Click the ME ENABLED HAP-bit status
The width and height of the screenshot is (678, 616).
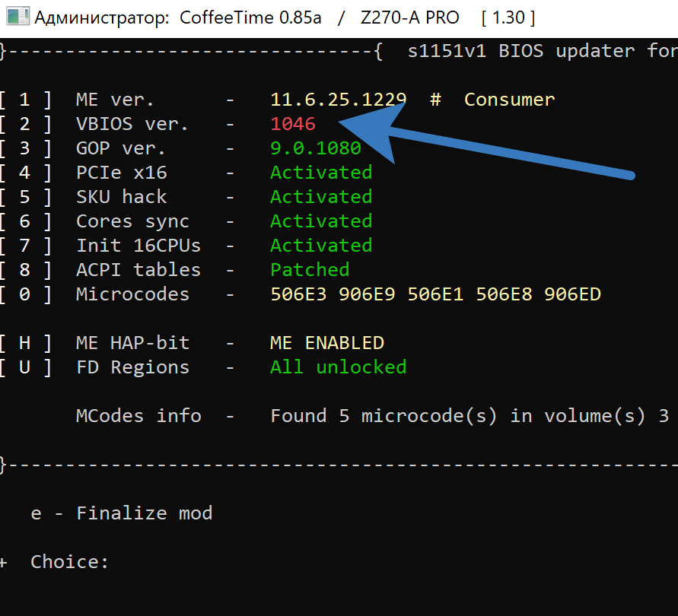pyautogui.click(x=327, y=343)
